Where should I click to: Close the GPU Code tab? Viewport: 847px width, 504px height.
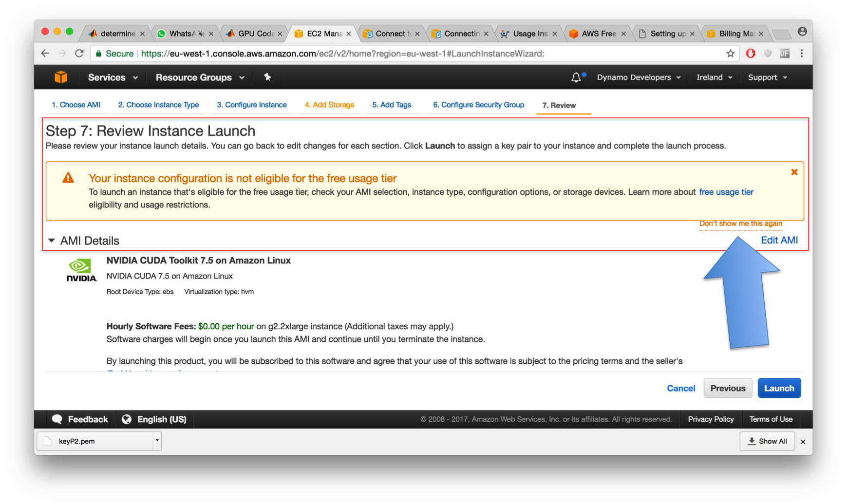pos(280,34)
